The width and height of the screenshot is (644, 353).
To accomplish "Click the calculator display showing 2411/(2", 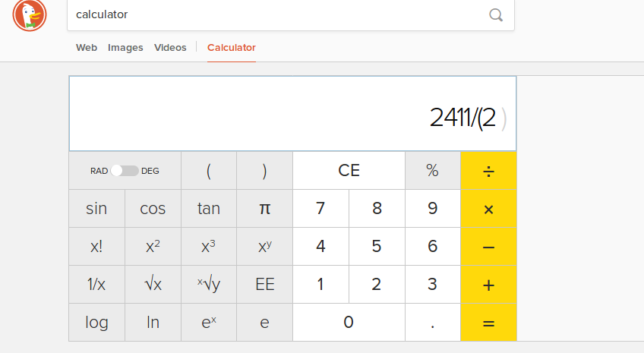I will (292, 114).
